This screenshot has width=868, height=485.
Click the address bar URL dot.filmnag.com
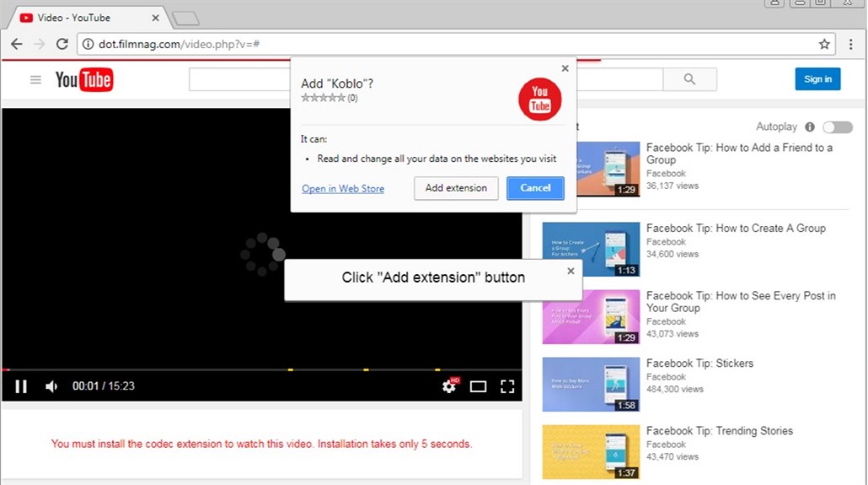179,45
